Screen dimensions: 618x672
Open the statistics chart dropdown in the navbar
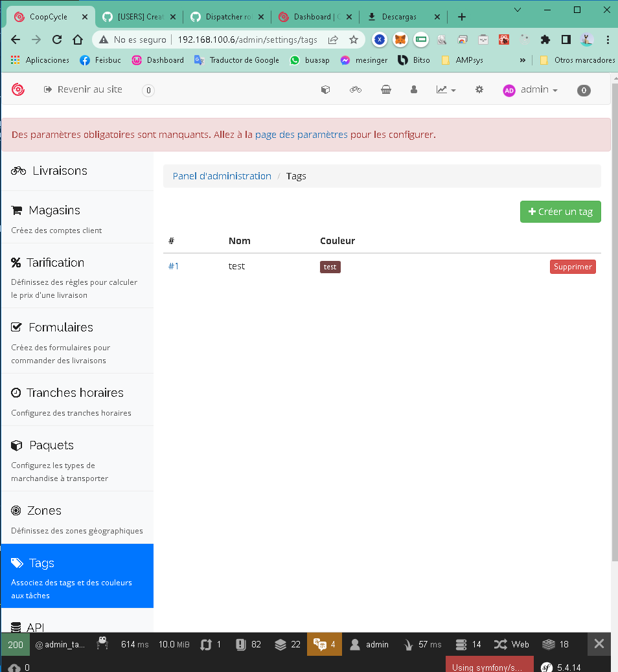point(446,89)
